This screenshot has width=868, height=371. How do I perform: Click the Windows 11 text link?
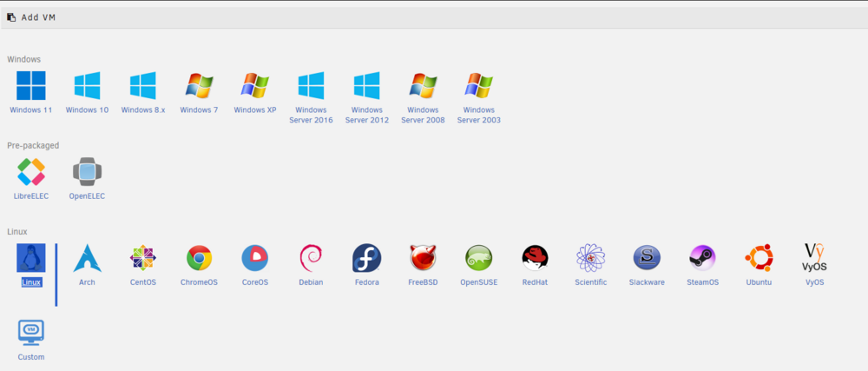click(x=31, y=109)
